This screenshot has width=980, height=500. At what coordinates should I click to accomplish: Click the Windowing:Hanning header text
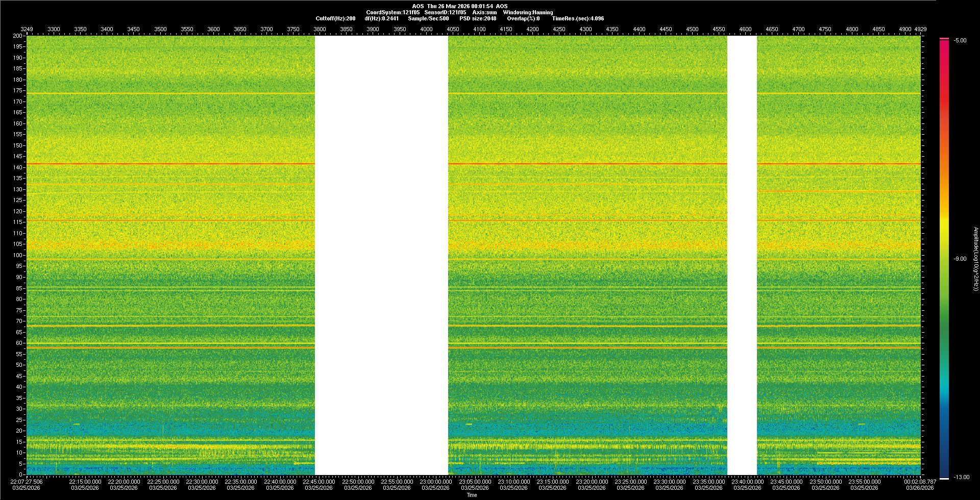coord(528,12)
